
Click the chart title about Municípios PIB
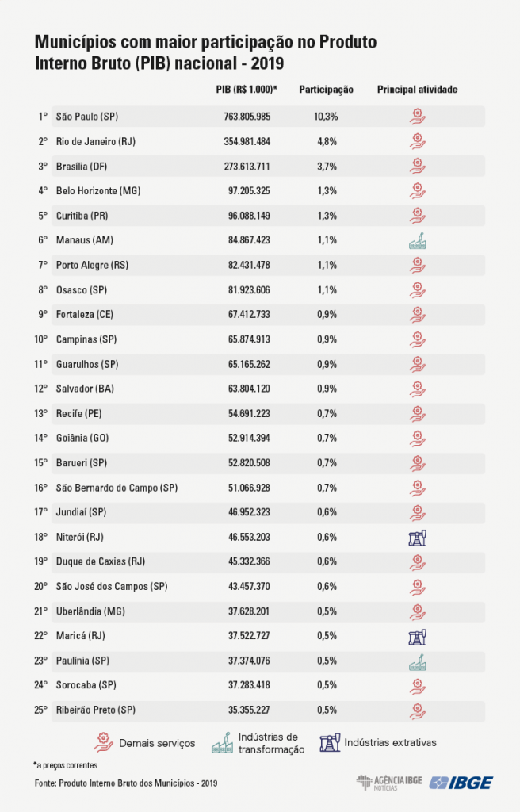pyautogui.click(x=205, y=52)
